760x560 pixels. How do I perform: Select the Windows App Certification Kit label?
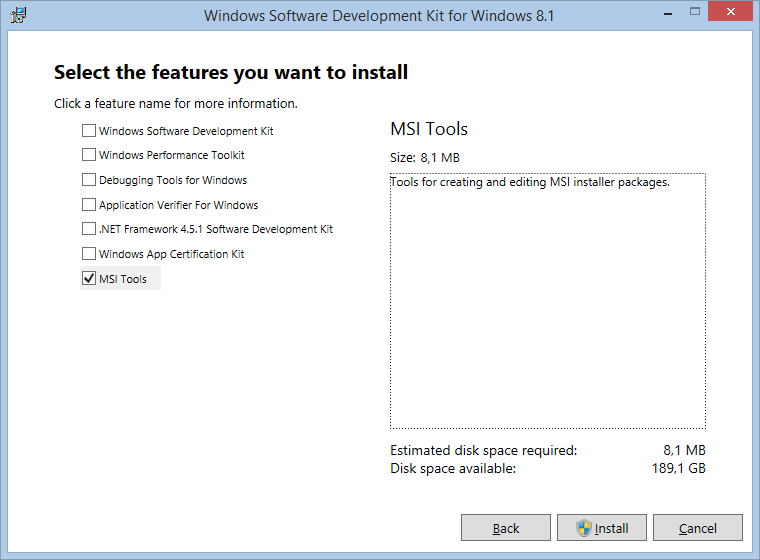[x=172, y=254]
